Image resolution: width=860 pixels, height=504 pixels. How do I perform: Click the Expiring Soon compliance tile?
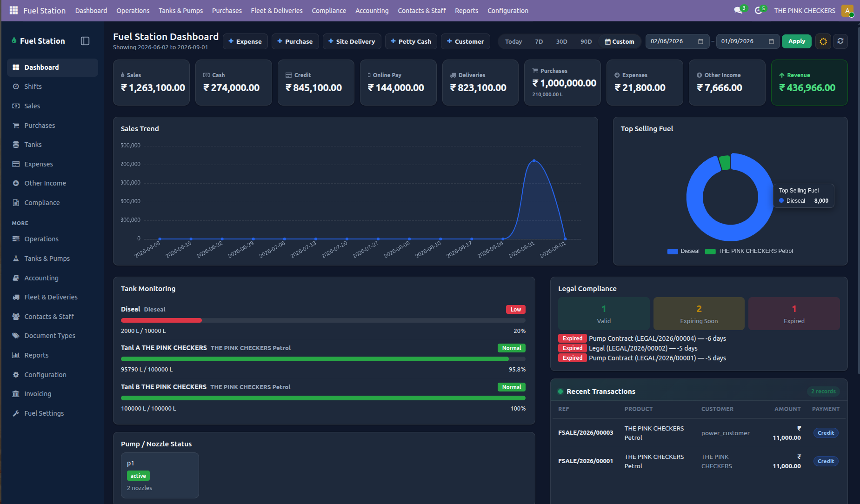coord(699,314)
